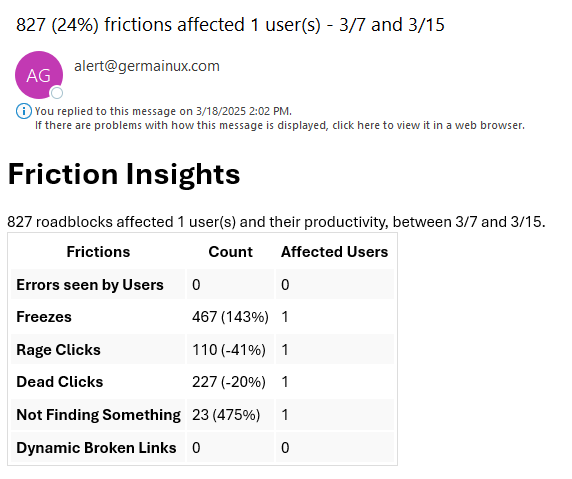The width and height of the screenshot is (572, 479).
Task: Click the Count column header
Action: (230, 252)
